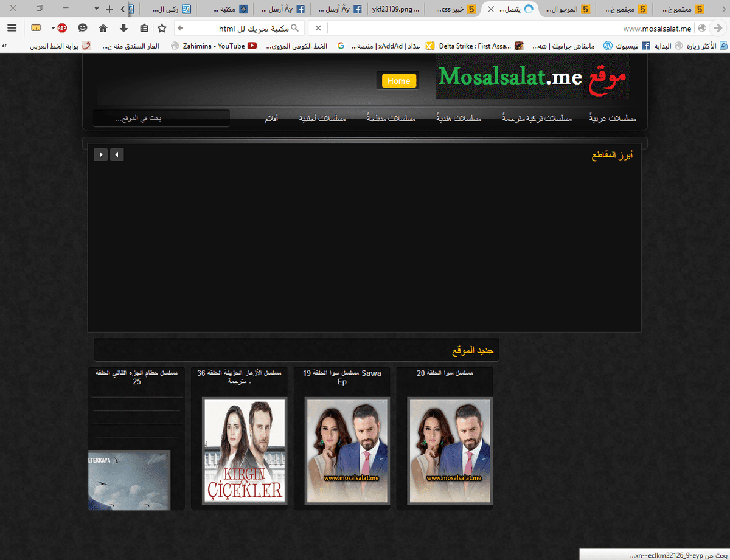Open the أفلام menu

click(x=271, y=118)
